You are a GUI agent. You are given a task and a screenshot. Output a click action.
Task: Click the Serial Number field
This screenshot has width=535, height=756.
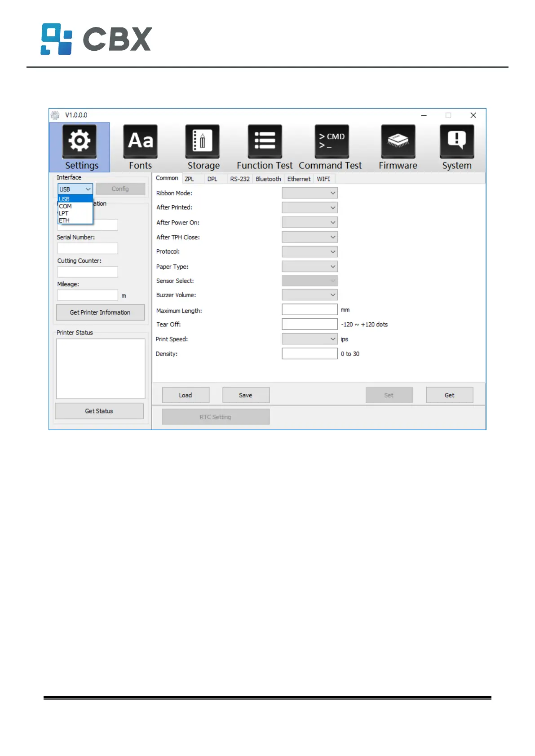[88, 248]
